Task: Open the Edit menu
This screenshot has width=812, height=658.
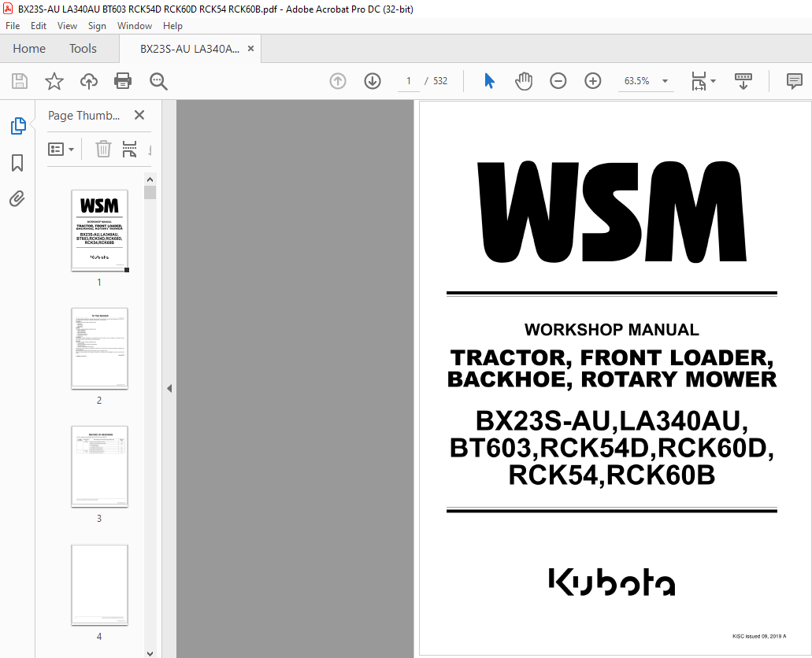Action: click(x=39, y=26)
